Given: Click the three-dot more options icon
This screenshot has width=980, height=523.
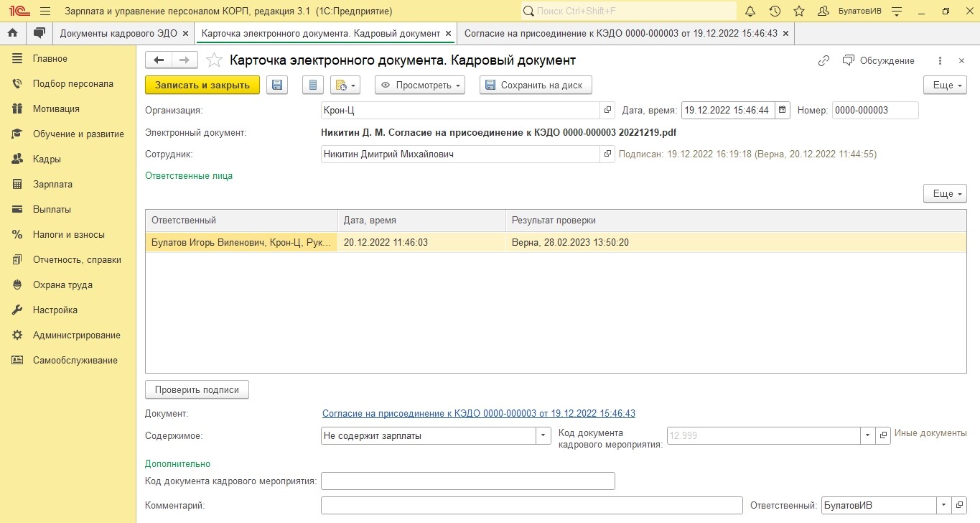Looking at the screenshot, I should tap(940, 60).
